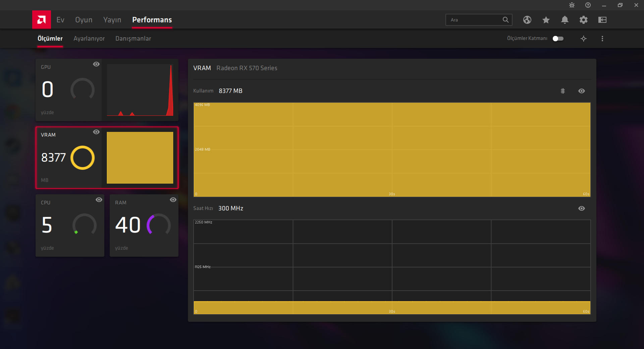Image resolution: width=644 pixels, height=349 pixels.
Task: Click the CPU ring gauge
Action: [85, 225]
